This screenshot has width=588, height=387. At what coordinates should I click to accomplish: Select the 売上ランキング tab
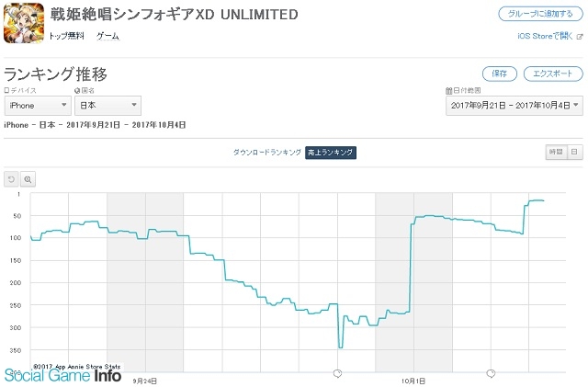pos(331,153)
